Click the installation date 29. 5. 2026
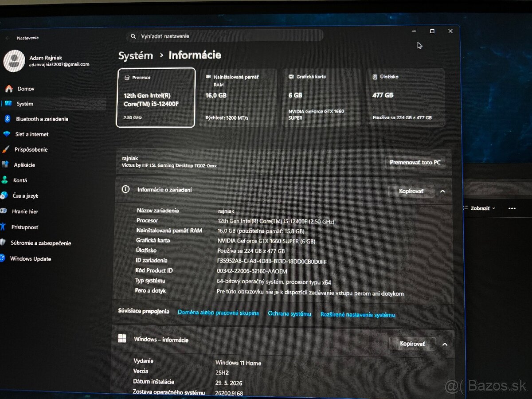The width and height of the screenshot is (532, 399). [229, 383]
